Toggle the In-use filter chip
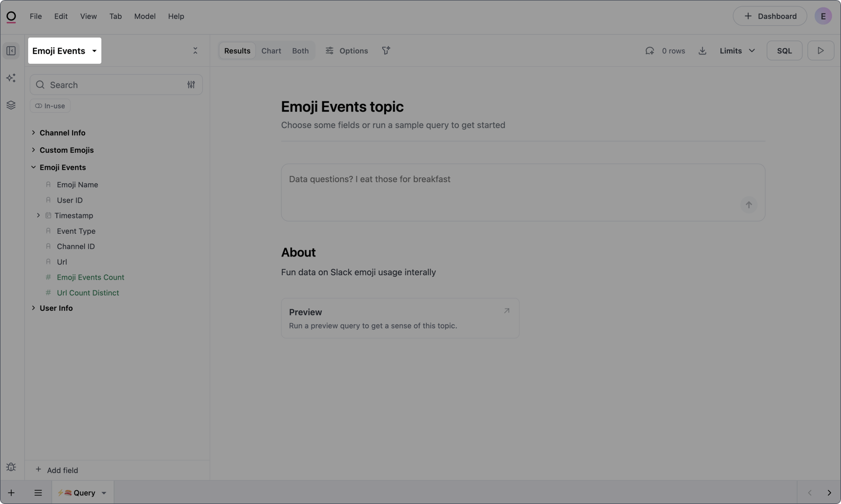This screenshot has width=841, height=504. (49, 105)
